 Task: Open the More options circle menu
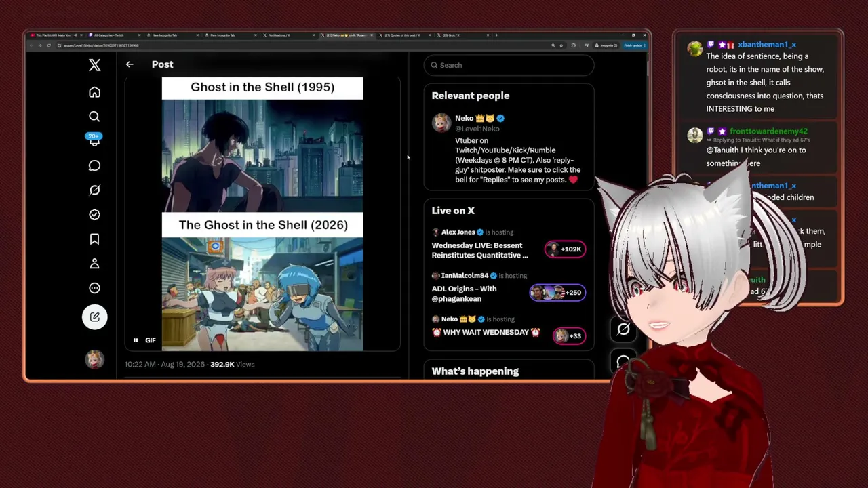[x=94, y=287]
